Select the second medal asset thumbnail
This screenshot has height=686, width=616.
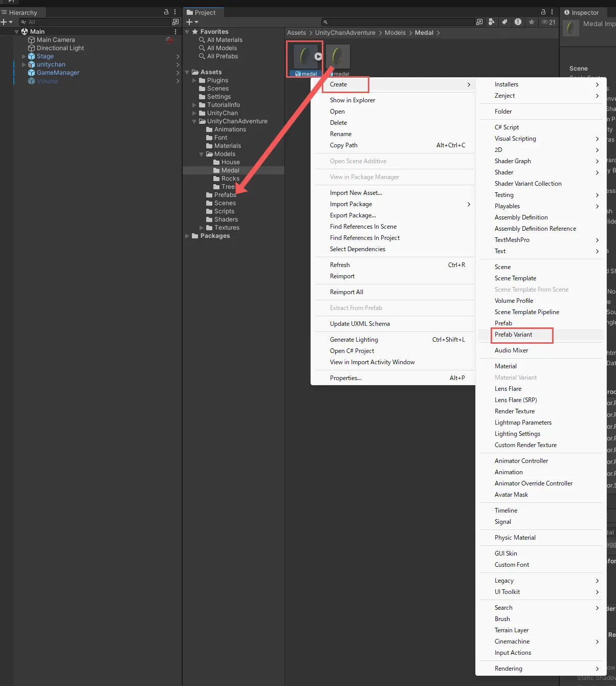pyautogui.click(x=338, y=57)
